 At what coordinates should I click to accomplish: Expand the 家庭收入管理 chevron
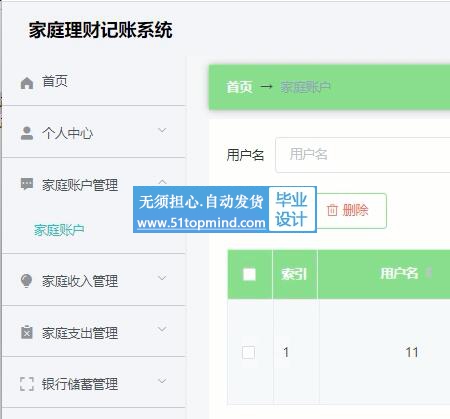[x=162, y=278]
